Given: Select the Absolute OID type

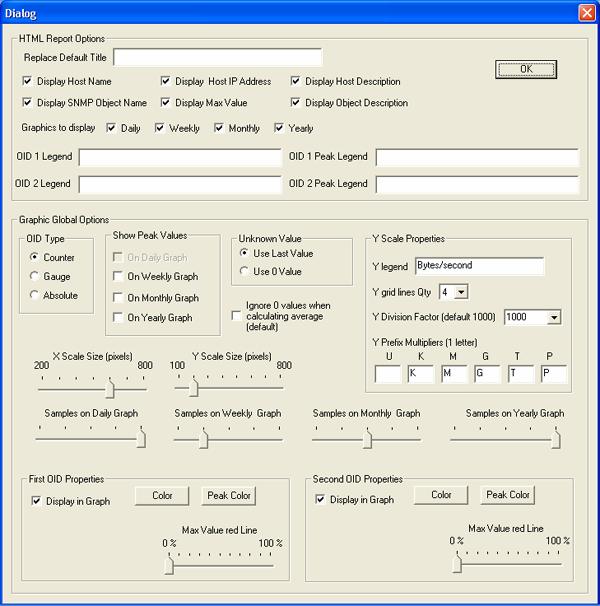Looking at the screenshot, I should click(35, 295).
